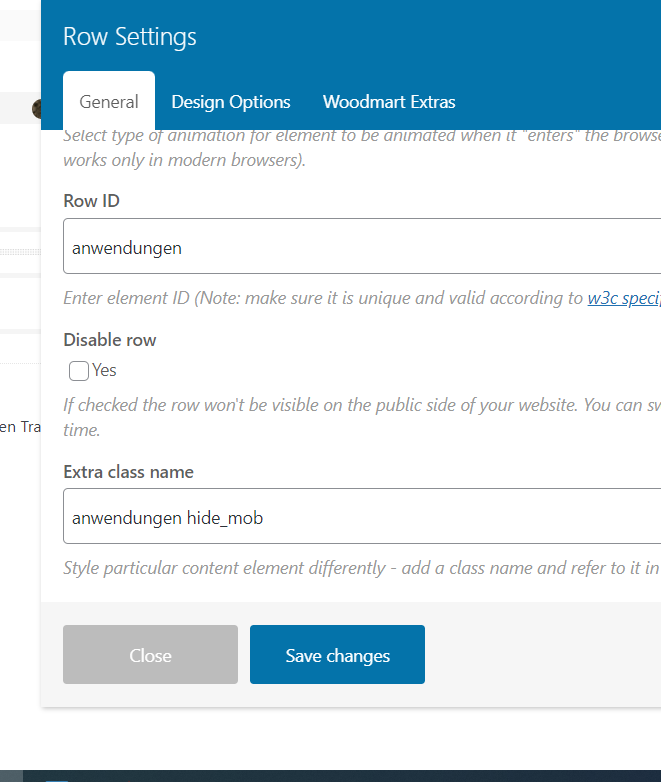Click the Save changes button

pyautogui.click(x=337, y=655)
